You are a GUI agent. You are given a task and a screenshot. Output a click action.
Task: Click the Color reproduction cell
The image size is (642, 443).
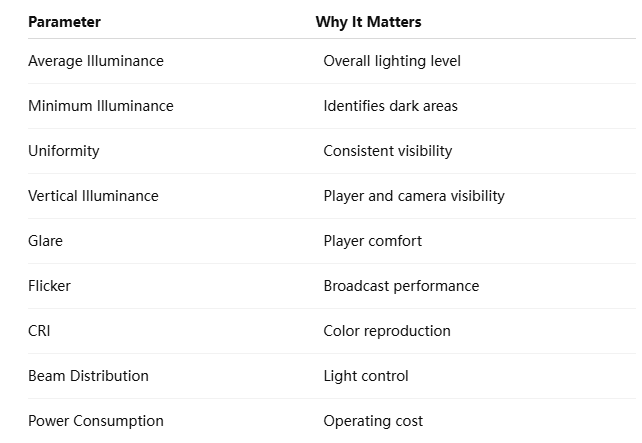tap(387, 331)
